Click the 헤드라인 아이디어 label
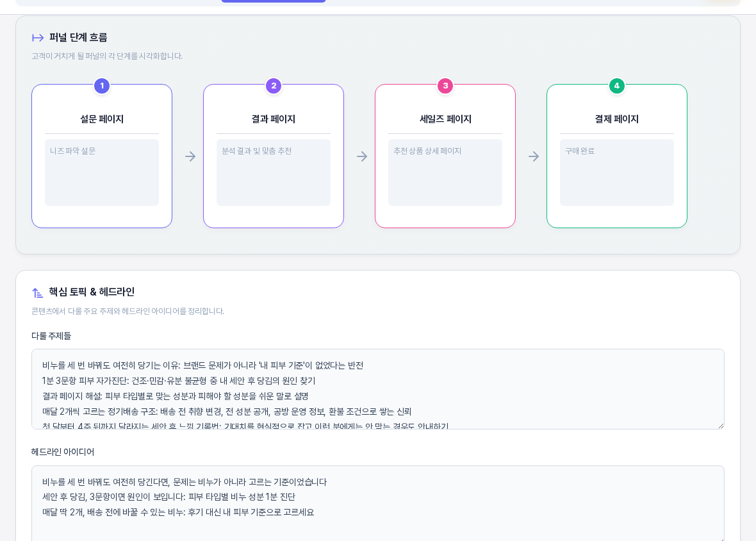Screen dimensions: 756x541 [x=63, y=453]
